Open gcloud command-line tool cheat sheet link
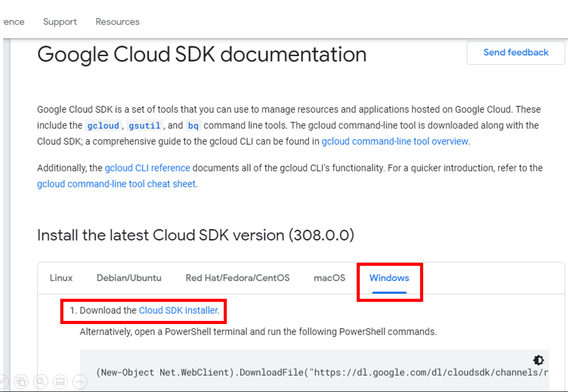Screen dimensions: 568x392 tap(116, 184)
